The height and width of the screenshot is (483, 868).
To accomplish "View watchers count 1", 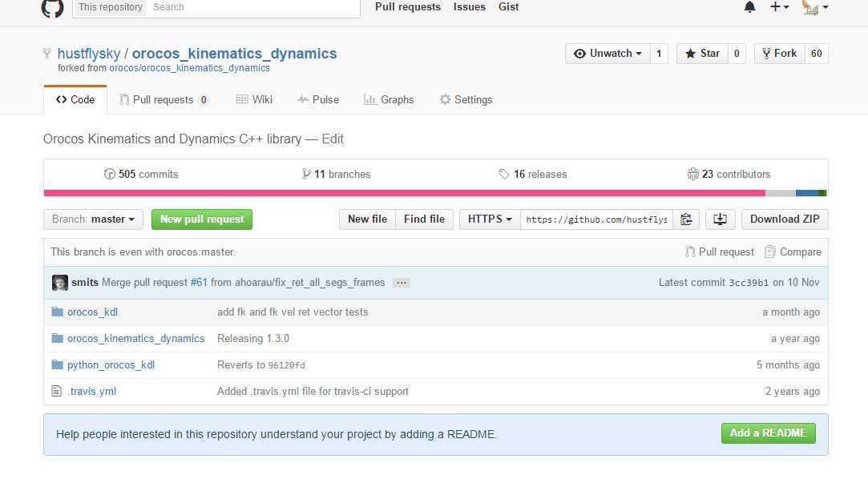I will pos(659,54).
